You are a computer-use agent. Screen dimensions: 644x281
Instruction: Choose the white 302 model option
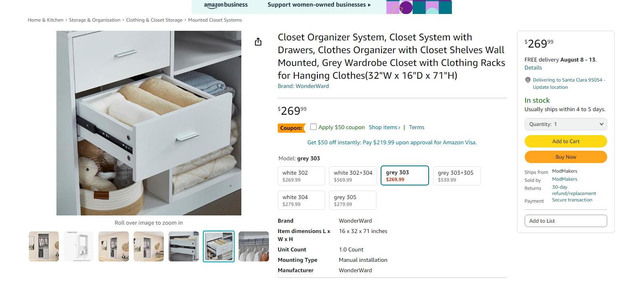click(x=301, y=176)
